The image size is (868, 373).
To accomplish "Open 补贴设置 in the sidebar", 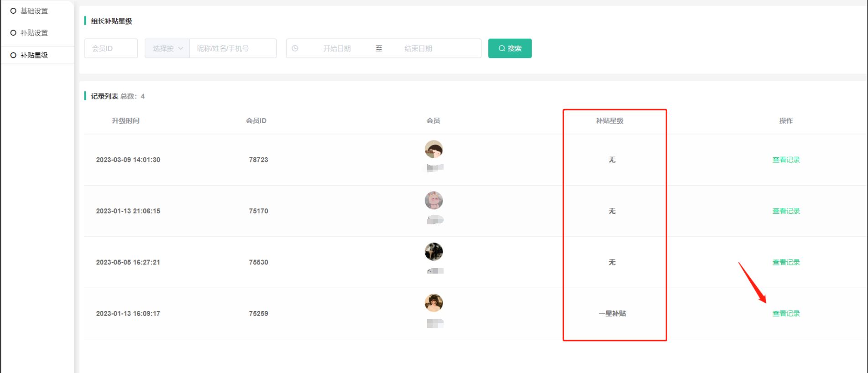I will 34,33.
